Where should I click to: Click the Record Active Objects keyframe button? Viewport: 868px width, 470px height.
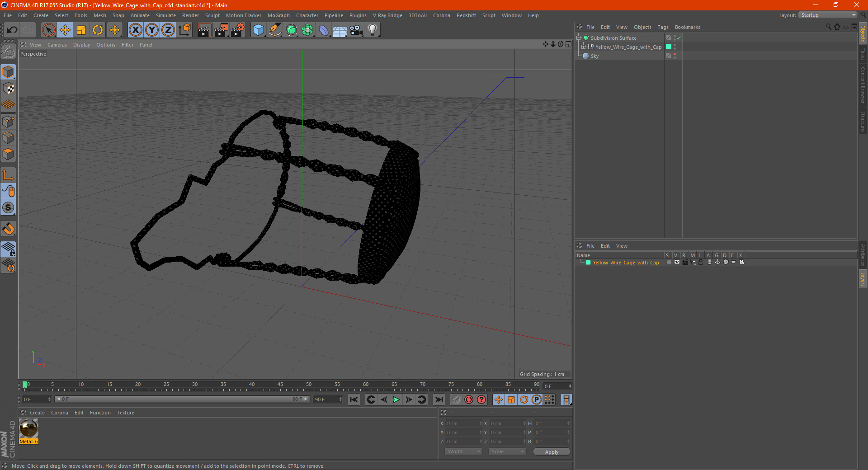[x=469, y=399]
